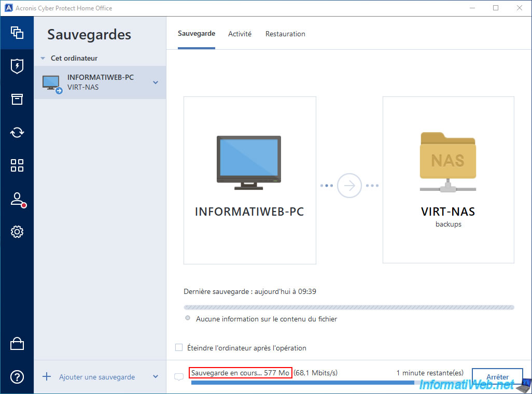Enable shut down computer after operation checkbox
This screenshot has width=532, height=394.
tap(179, 347)
